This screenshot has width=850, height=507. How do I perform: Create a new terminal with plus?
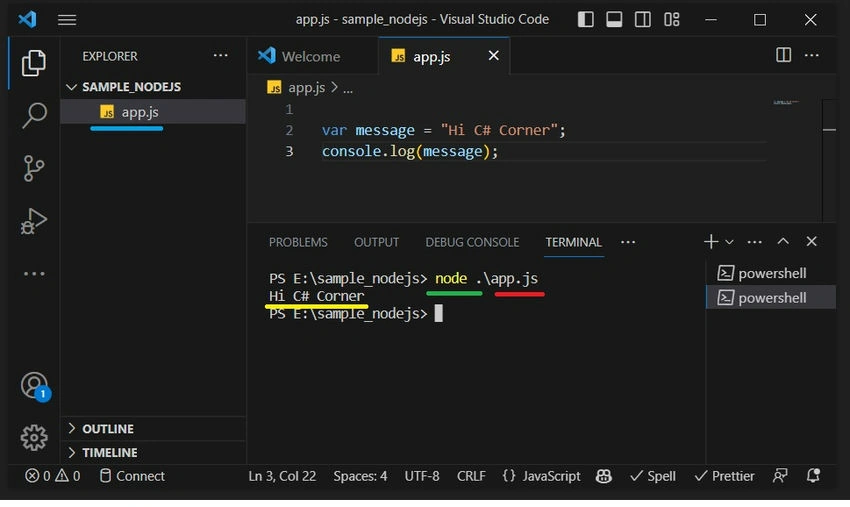(711, 241)
